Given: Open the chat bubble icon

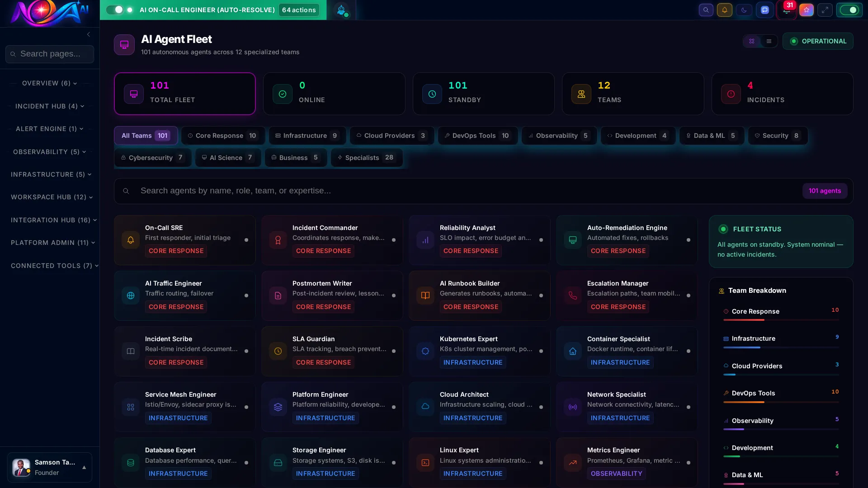Looking at the screenshot, I should [x=765, y=10].
